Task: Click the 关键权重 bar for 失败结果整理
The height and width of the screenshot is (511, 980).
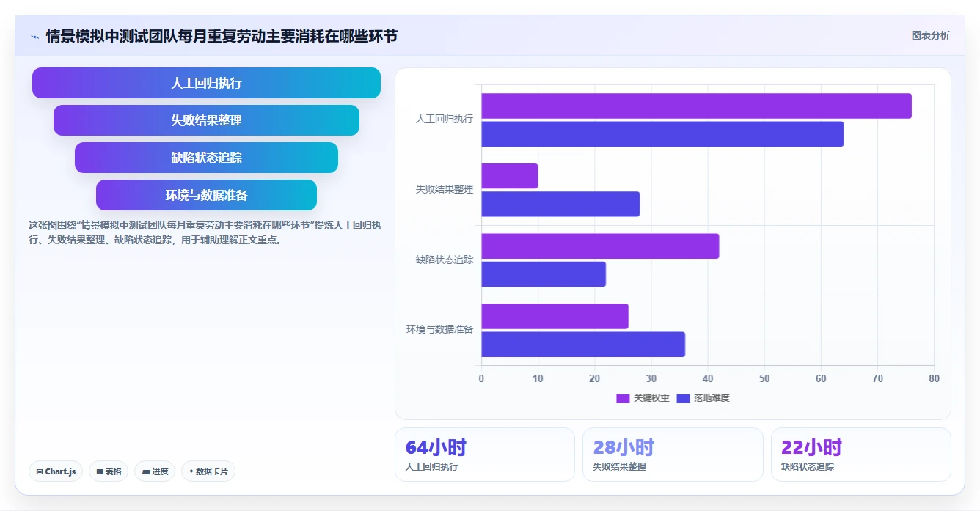Action: [x=509, y=176]
